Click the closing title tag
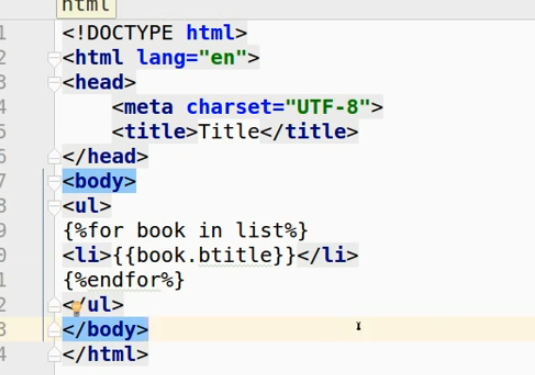 [309, 132]
